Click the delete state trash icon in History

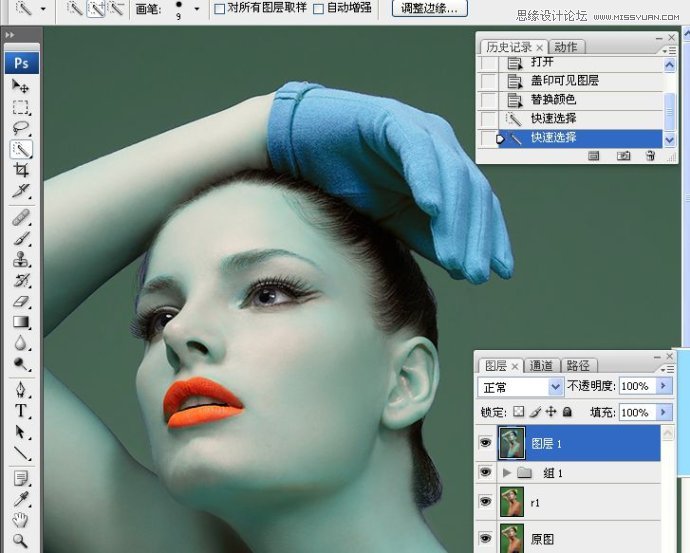tap(650, 156)
